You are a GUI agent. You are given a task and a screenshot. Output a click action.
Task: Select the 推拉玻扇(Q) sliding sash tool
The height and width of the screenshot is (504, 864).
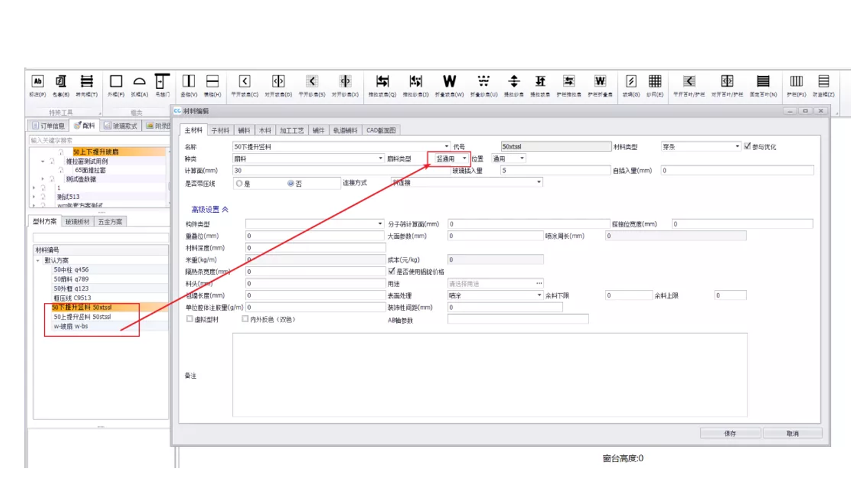coord(382,84)
